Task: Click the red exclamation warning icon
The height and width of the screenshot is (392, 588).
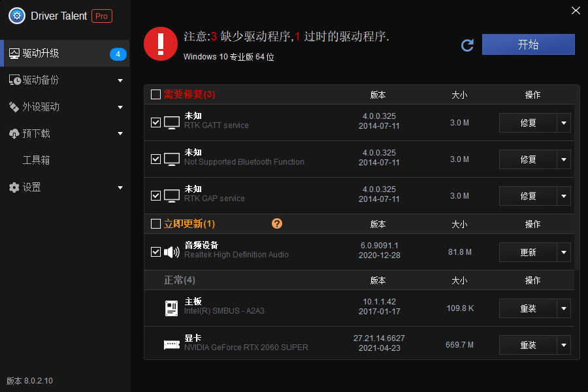Action: tap(160, 44)
